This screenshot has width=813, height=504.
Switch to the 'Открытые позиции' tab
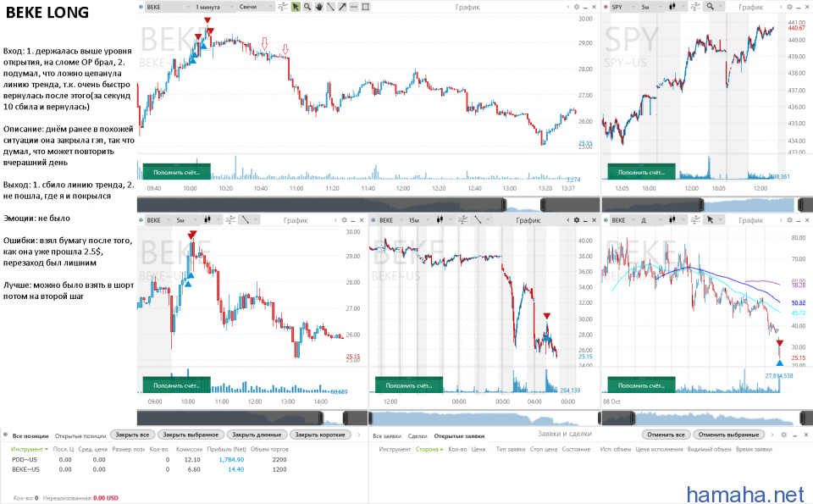80,436
